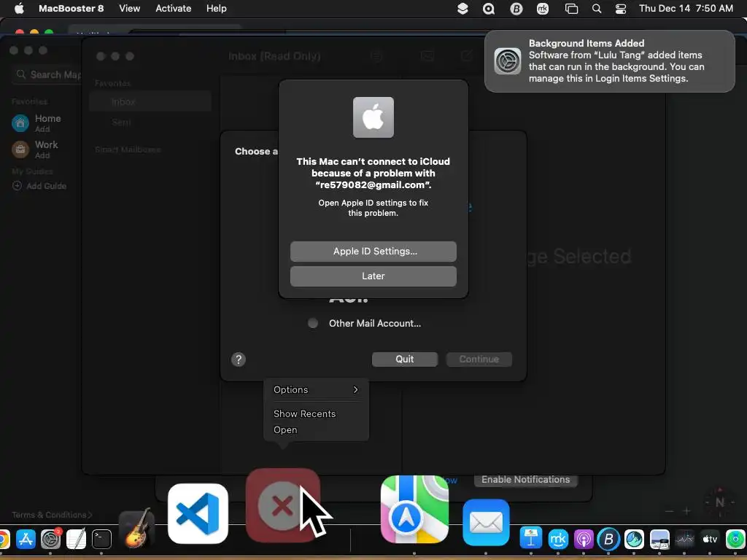Screen dimensions: 747x560
Task: Choose Open in the Dock context menu
Action: pyautogui.click(x=285, y=430)
